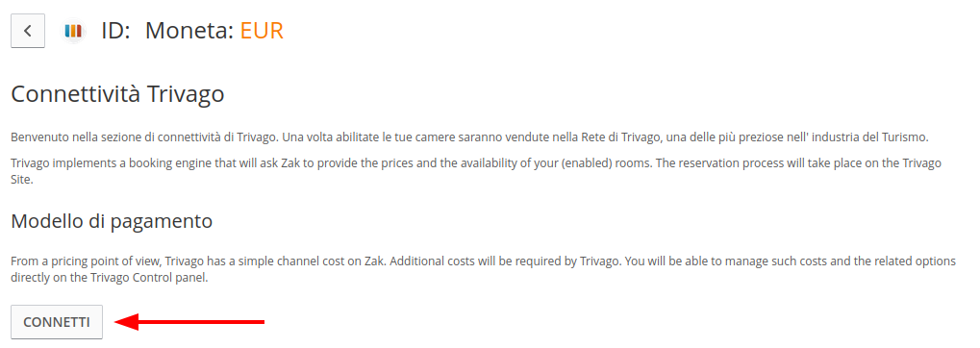Screen dimensions: 980x348
Task: Click the Modello di pagamento heading
Action: coord(112,220)
